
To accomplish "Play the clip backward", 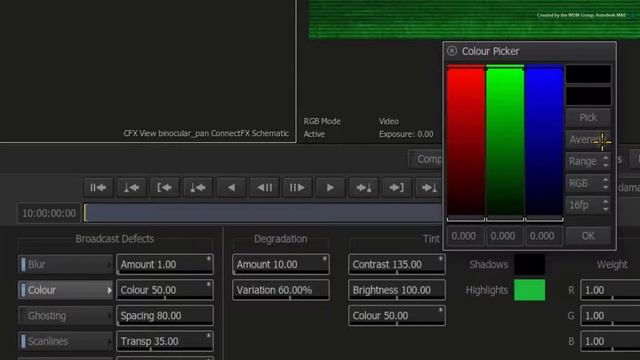I will 231,187.
